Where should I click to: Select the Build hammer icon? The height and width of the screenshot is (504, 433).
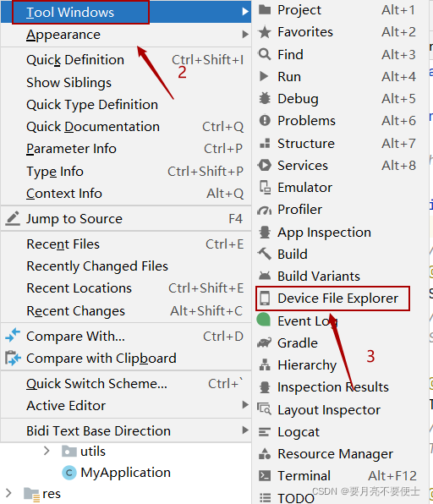point(265,254)
